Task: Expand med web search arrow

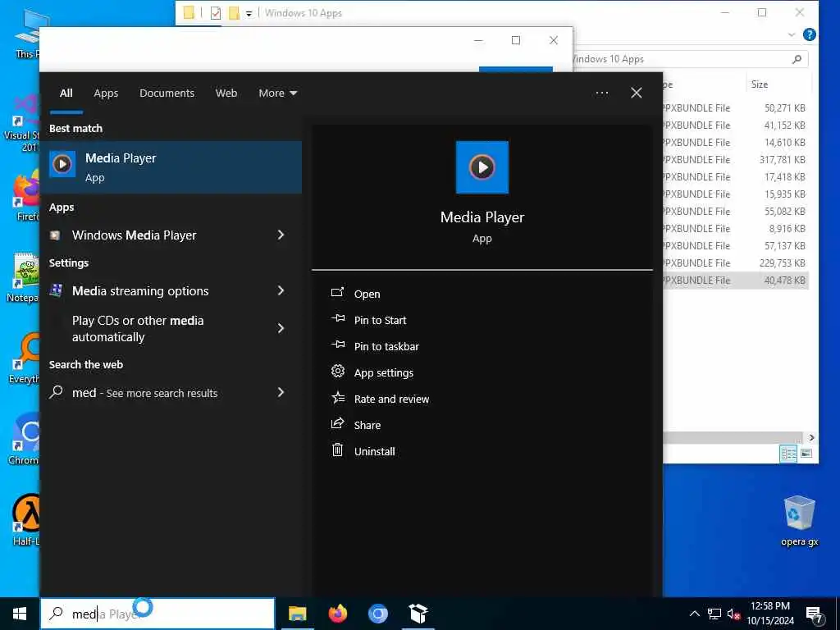Action: pos(281,393)
